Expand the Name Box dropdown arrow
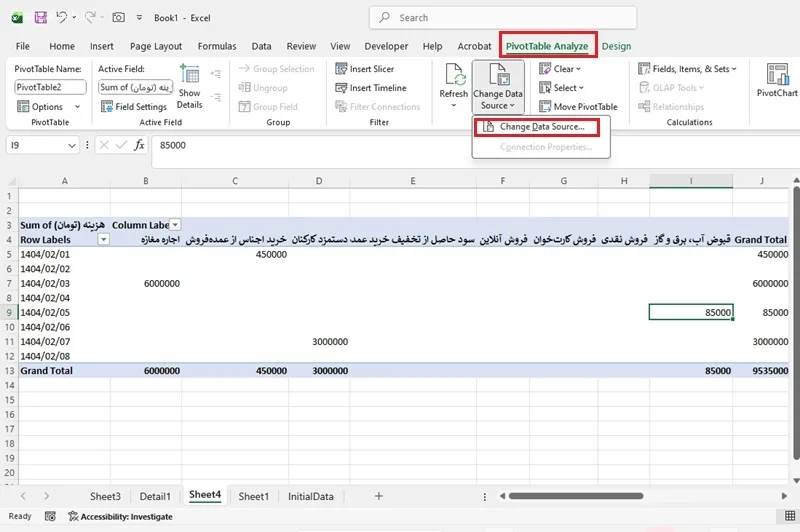The image size is (800, 532). tap(72, 145)
